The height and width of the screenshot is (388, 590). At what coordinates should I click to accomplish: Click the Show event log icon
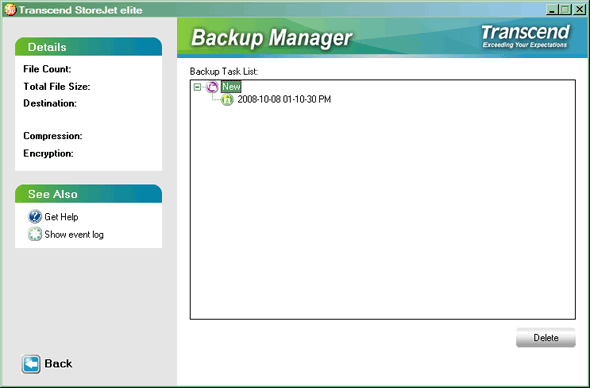pos(35,234)
